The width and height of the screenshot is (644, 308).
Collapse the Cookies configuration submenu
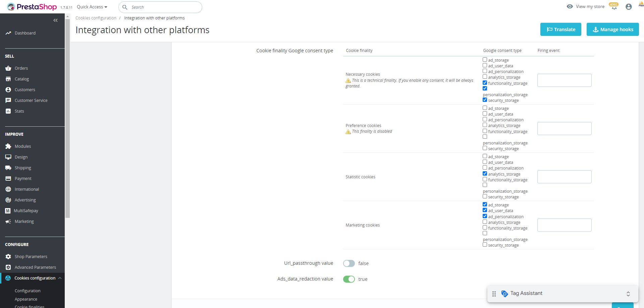pyautogui.click(x=60, y=278)
